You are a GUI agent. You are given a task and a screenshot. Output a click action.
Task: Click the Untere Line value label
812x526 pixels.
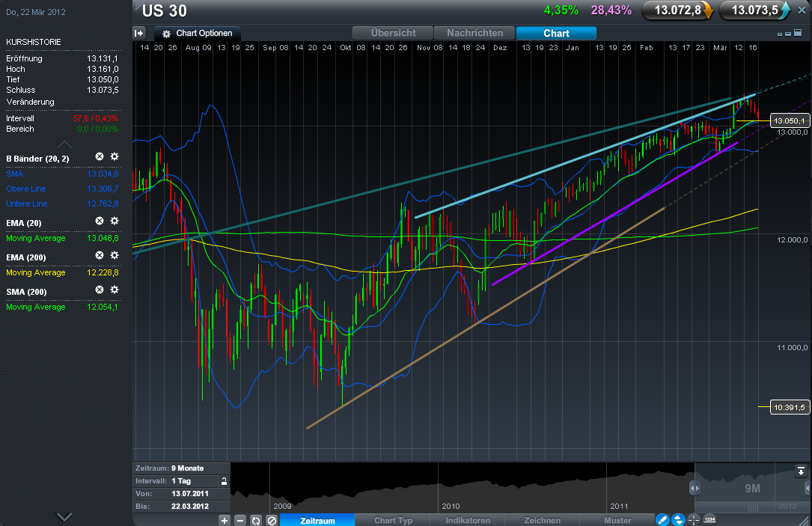pos(103,204)
